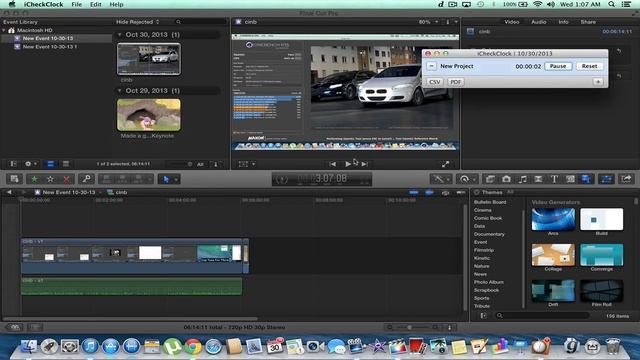Go to next edit in the viewer
The width and height of the screenshot is (640, 360).
coord(364,164)
